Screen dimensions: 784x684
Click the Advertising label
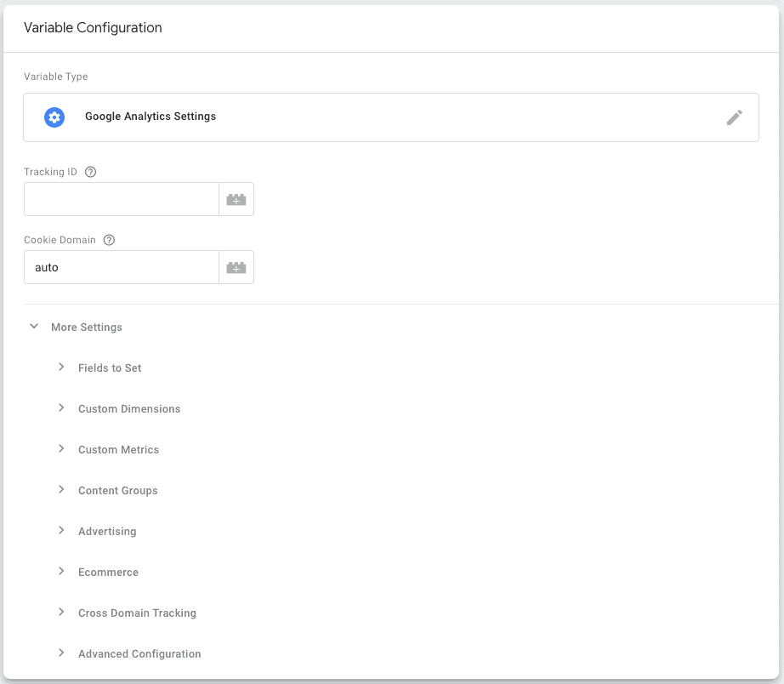point(107,532)
